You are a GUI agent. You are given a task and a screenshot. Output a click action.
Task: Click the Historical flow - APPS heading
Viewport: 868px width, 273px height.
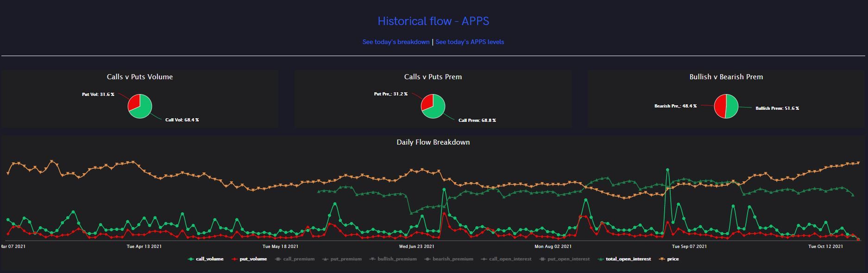click(x=433, y=21)
